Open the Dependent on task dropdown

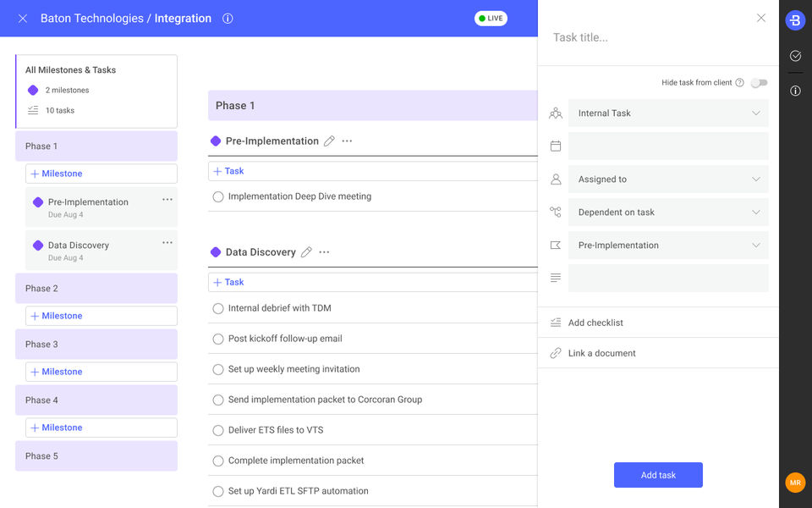[668, 212]
